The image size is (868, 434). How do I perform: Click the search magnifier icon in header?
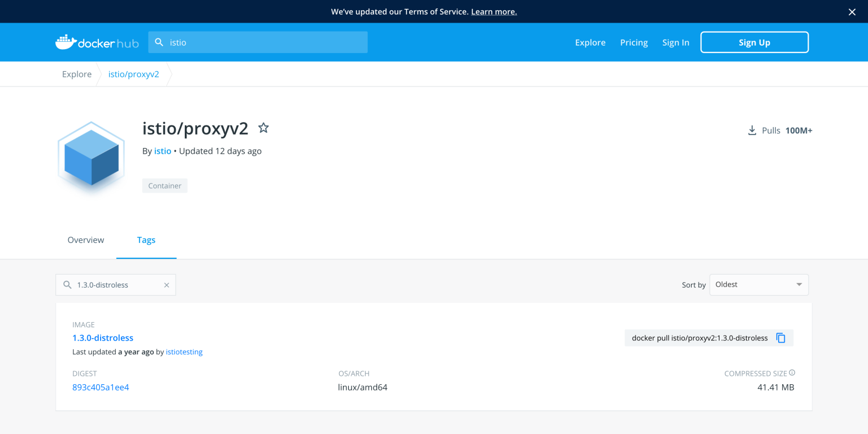point(159,42)
